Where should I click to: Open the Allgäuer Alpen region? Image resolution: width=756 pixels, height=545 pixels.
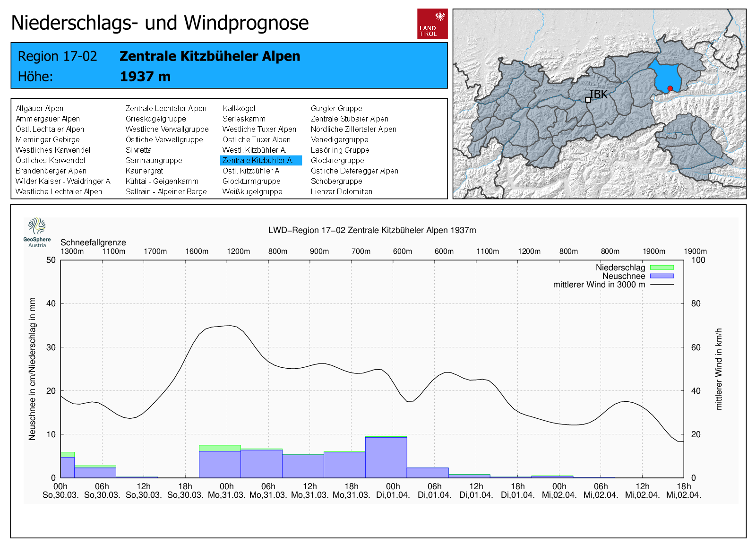40,109
